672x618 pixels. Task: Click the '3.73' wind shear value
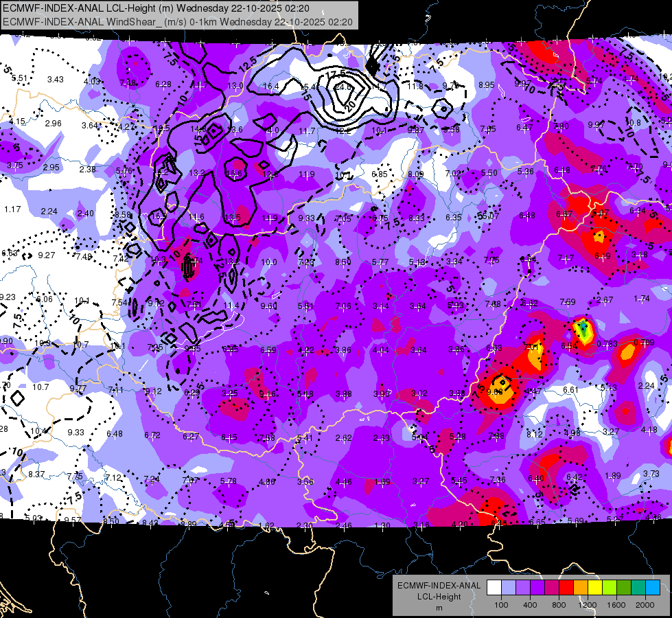651,474
